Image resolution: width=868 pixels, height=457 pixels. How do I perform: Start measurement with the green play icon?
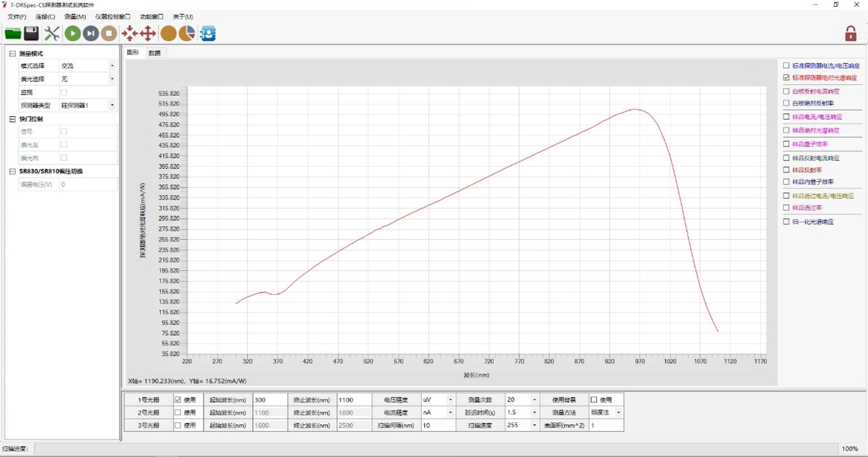click(x=73, y=34)
